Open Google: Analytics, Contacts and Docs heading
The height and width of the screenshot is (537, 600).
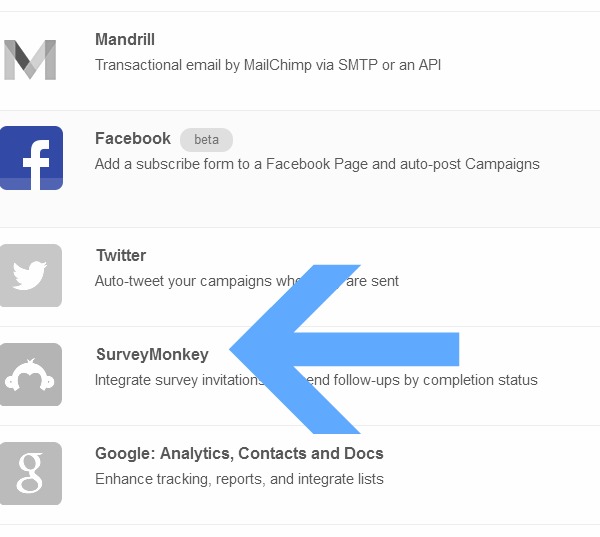(x=239, y=453)
